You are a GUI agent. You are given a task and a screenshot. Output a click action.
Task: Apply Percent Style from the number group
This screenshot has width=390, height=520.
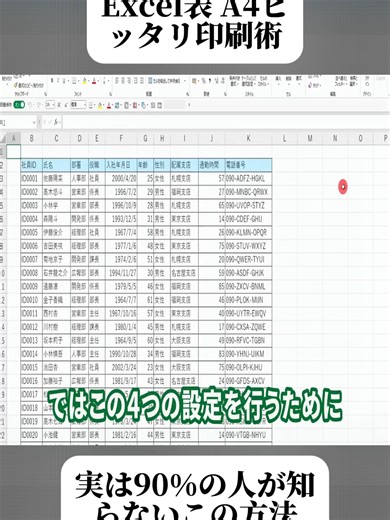tap(203, 80)
